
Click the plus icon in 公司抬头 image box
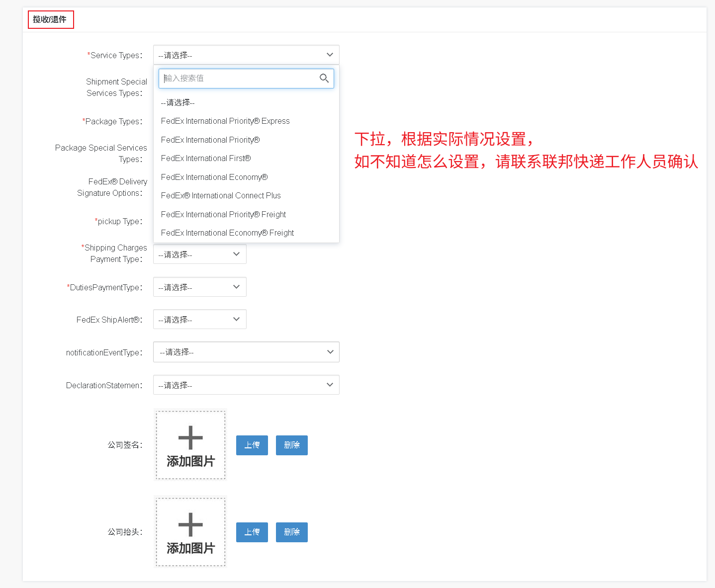pyautogui.click(x=190, y=525)
